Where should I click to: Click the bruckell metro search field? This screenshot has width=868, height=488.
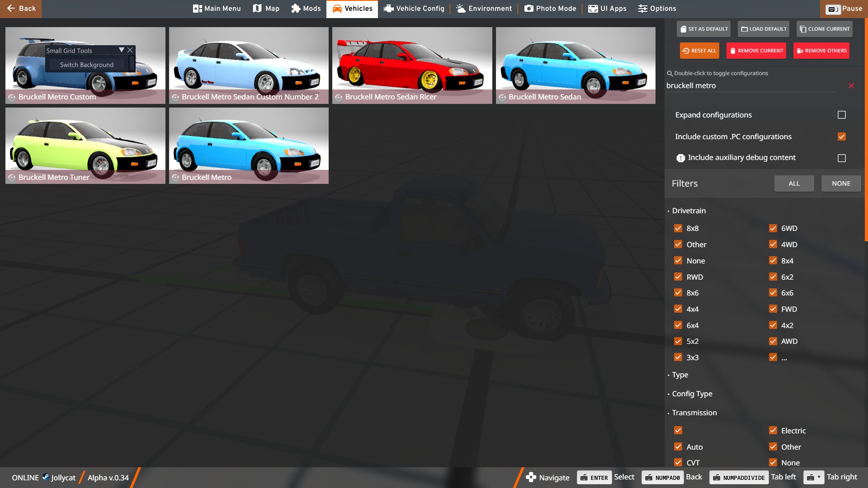751,85
